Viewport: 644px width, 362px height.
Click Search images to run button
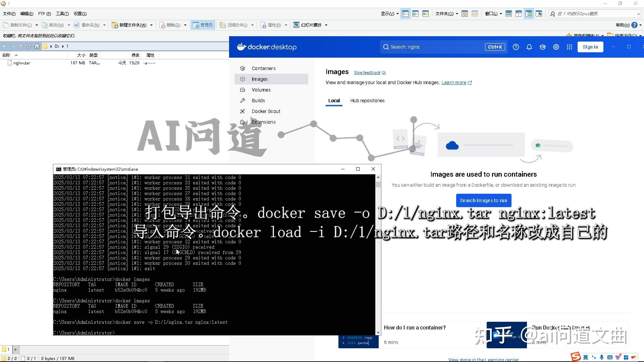[483, 200]
